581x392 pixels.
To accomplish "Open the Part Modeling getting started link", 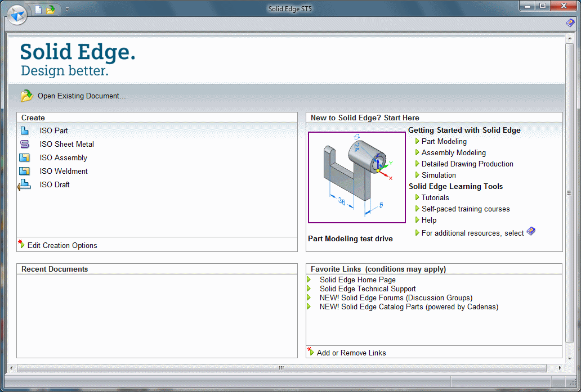I will tap(444, 141).
